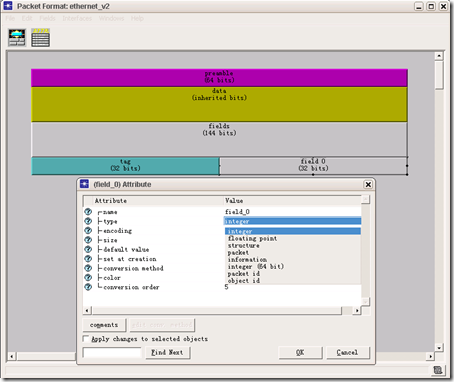The width and height of the screenshot is (454, 382).
Task: Choose packet id from the type list
Action: point(293,273)
